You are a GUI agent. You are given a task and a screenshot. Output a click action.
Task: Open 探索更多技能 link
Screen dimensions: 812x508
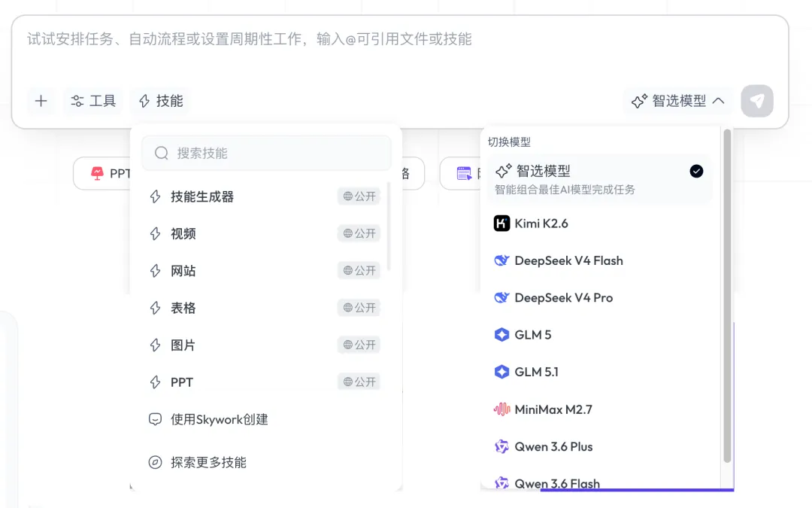coord(265,462)
